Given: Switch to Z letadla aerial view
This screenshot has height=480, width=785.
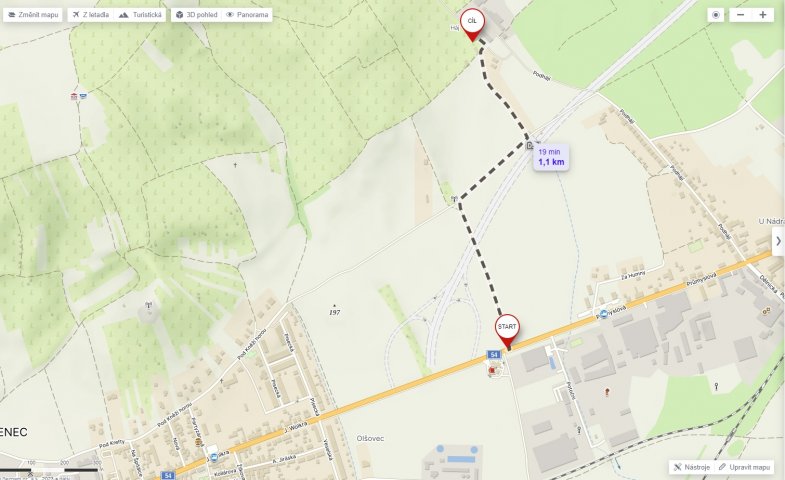Looking at the screenshot, I should [91, 15].
